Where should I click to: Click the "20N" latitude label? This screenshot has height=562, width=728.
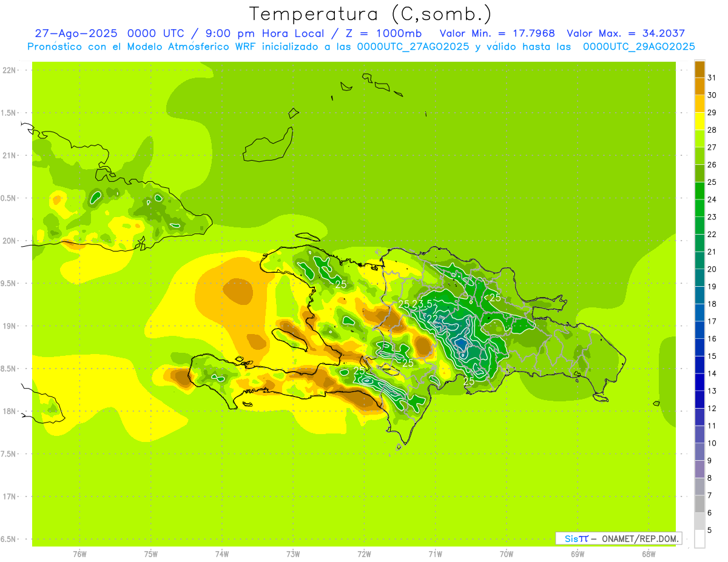point(10,241)
